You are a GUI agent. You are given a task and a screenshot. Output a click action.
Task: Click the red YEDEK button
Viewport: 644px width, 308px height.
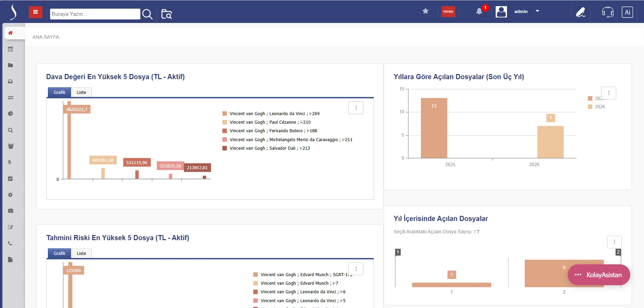pyautogui.click(x=448, y=12)
